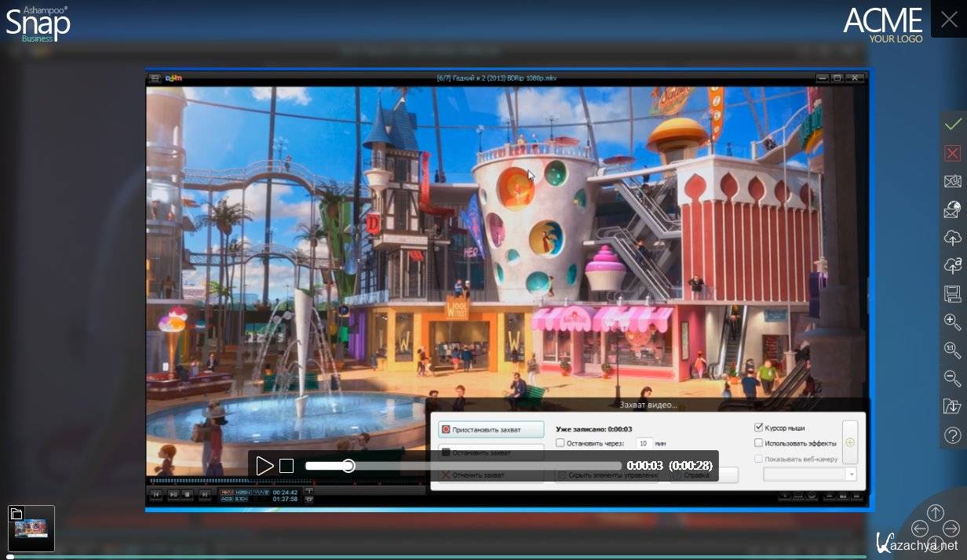Viewport: 967px width, 560px height.
Task: Click the cloud upload icon
Action: pos(953,238)
